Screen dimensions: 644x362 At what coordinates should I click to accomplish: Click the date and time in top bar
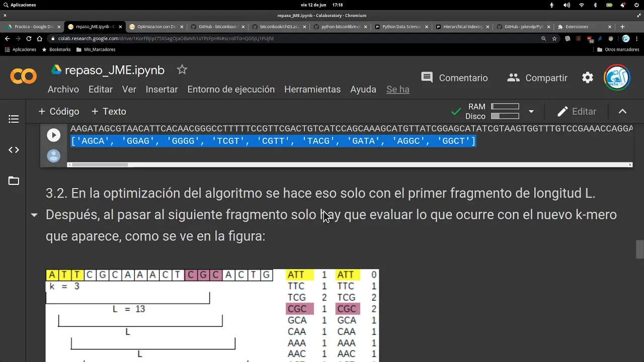click(321, 5)
